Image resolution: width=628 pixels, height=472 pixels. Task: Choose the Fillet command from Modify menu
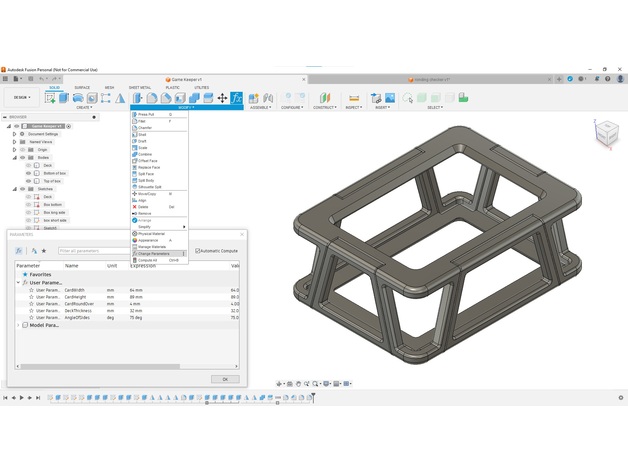click(x=143, y=121)
